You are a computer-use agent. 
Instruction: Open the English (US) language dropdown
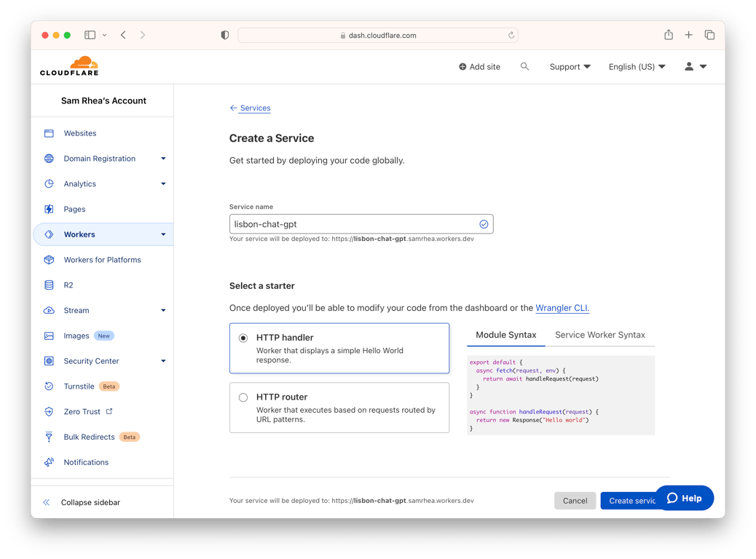coord(637,66)
